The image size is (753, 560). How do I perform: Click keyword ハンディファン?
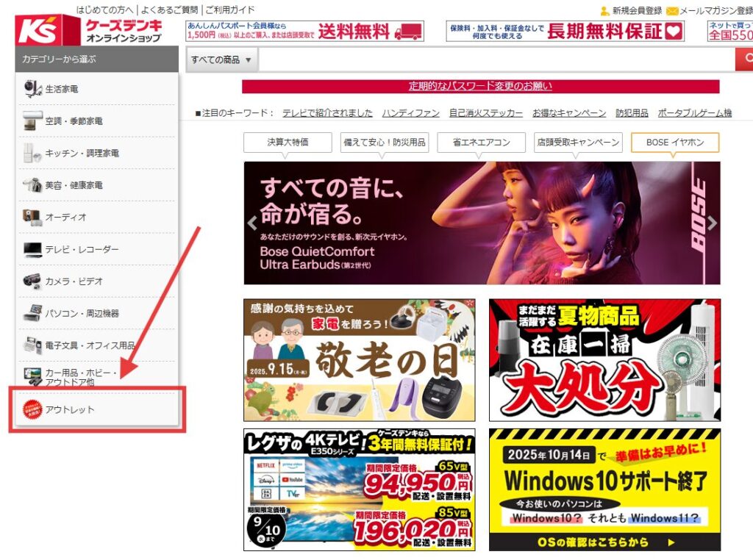tap(410, 112)
